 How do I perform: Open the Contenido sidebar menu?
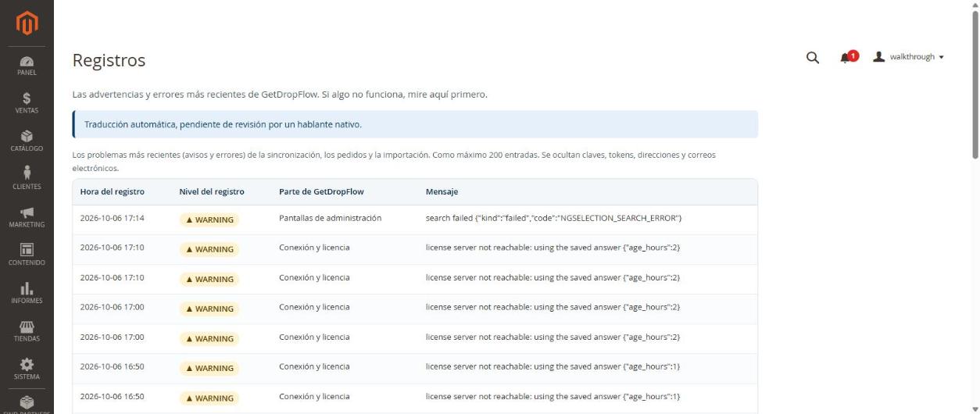[27, 255]
